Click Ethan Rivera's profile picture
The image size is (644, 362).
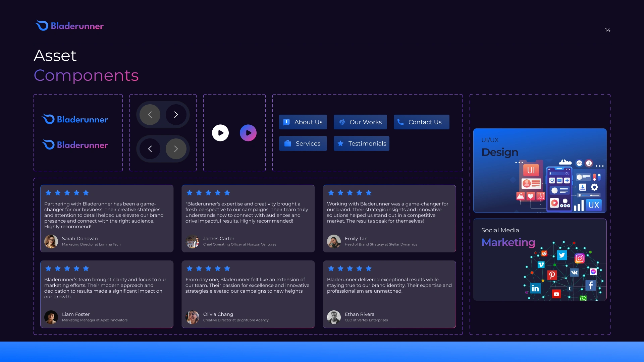tap(334, 317)
